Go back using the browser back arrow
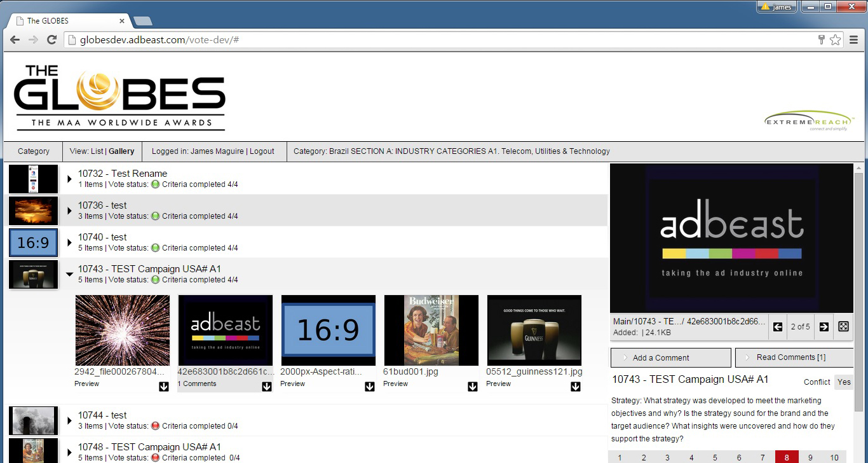Viewport: 868px width, 463px height. click(15, 40)
